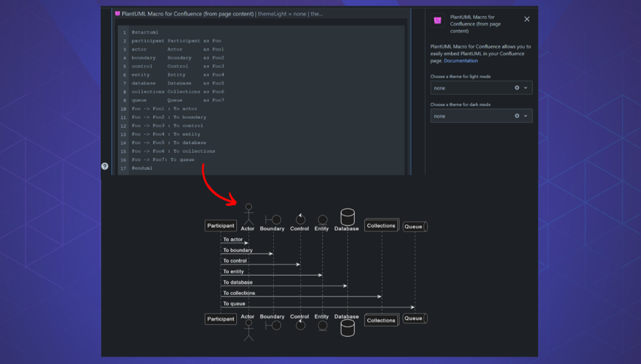Screen dimensions: 641x364
Task: Expand the dark mode theme chevron
Action: (525, 116)
